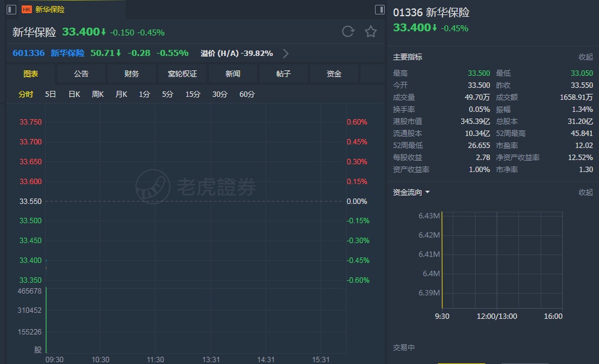
Task: Add 新华保险 to favorites with star icon
Action: point(371,31)
